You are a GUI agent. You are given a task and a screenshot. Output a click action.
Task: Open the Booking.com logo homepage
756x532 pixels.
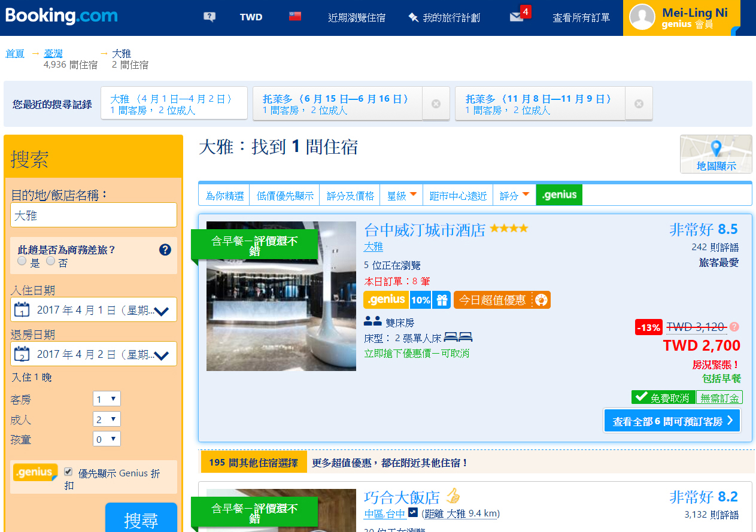62,15
